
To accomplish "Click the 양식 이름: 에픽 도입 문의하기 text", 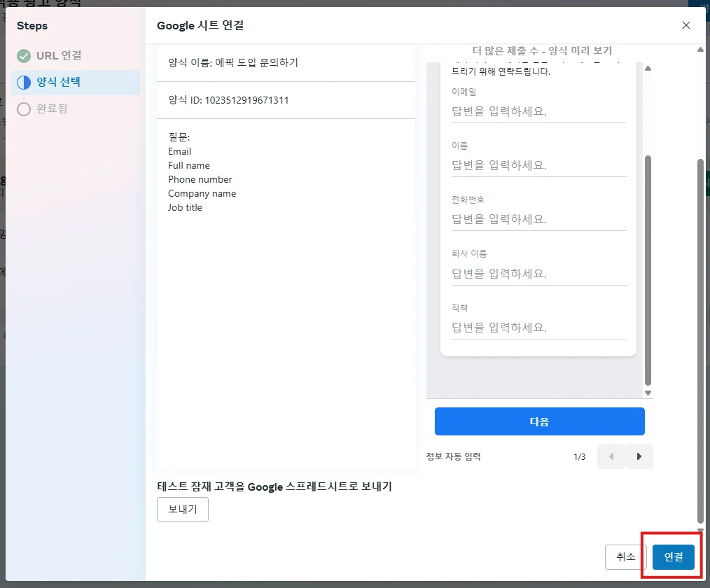I will pyautogui.click(x=233, y=62).
